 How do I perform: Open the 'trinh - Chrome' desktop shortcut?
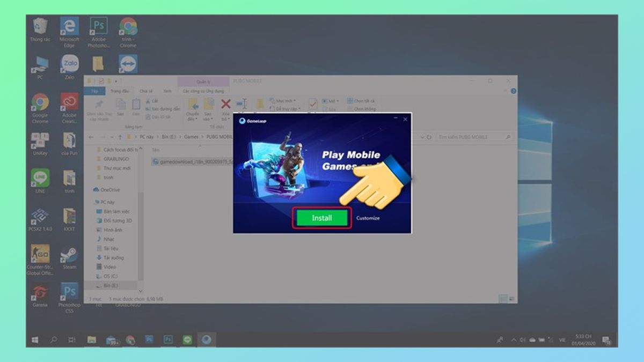point(128,32)
